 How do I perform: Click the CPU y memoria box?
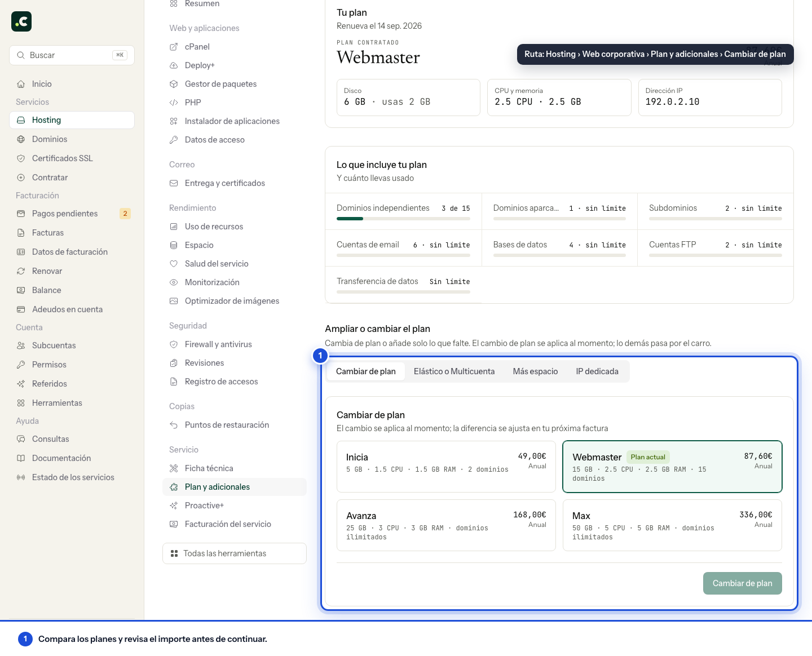coord(559,97)
